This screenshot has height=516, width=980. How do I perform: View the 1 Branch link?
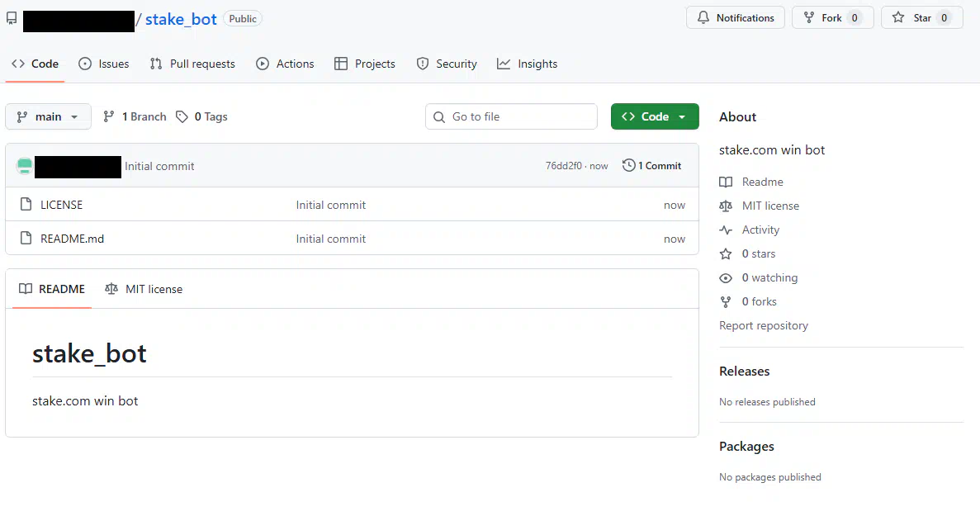pyautogui.click(x=135, y=116)
